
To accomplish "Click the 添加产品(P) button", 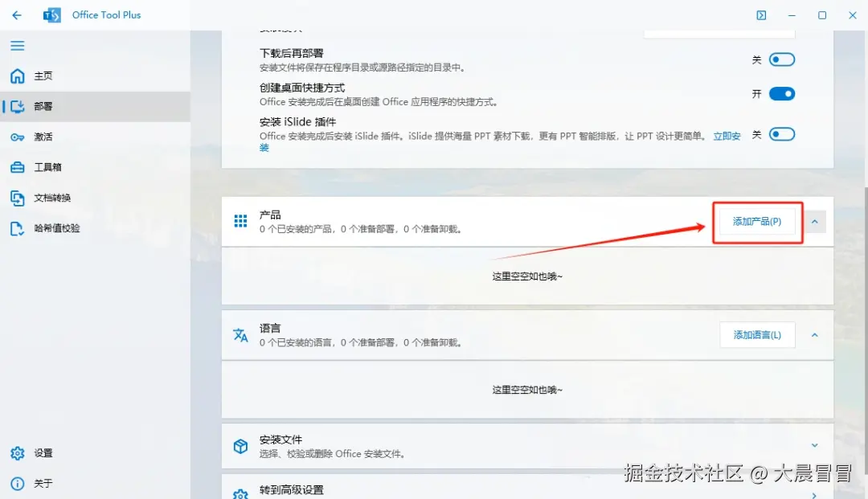I will [x=757, y=222].
